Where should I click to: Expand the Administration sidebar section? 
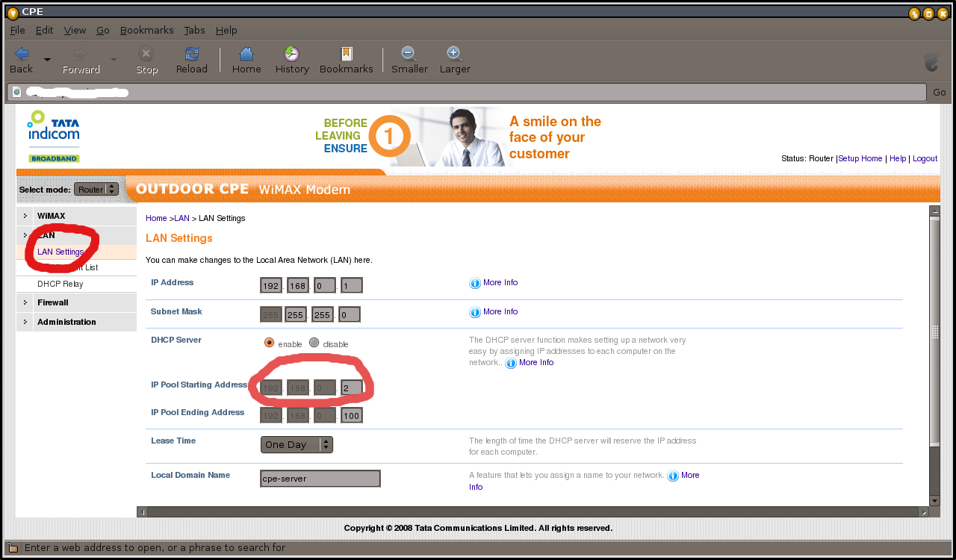76,322
